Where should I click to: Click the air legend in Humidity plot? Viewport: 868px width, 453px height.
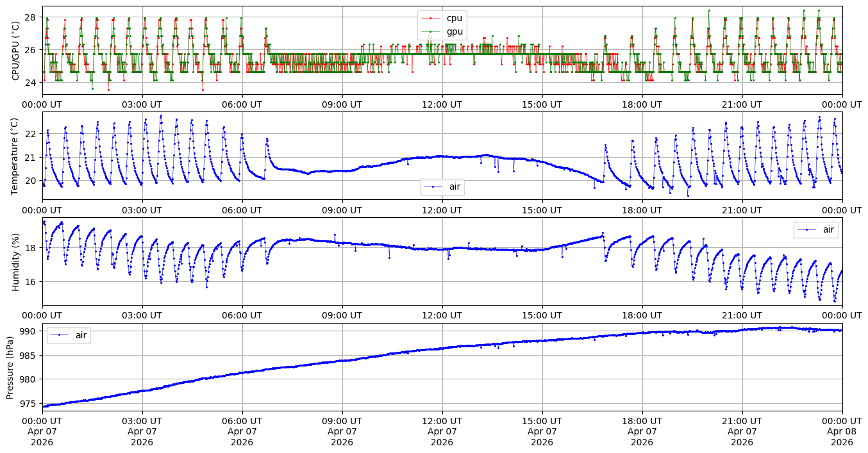815,229
